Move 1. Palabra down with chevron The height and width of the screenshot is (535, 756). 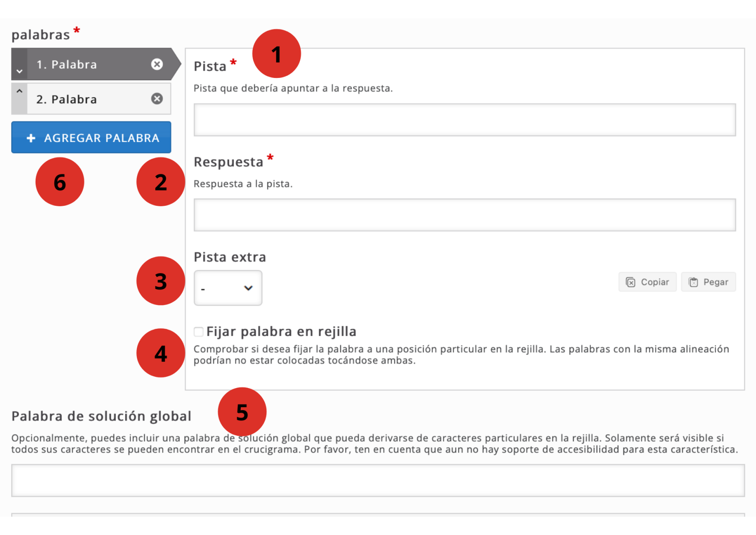19,71
